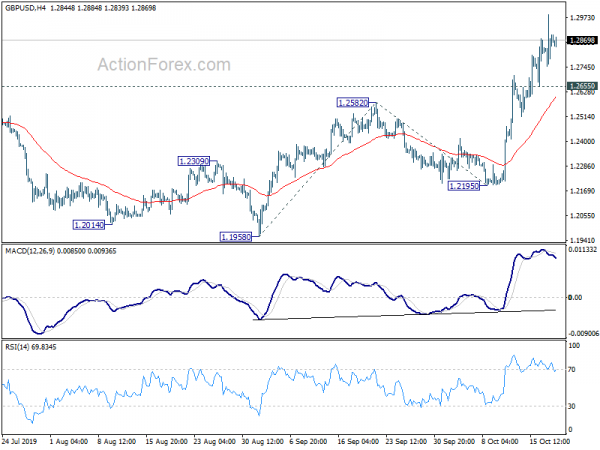The width and height of the screenshot is (600, 450).
Task: Click the RSI(14) indicator label
Action: click(17, 347)
